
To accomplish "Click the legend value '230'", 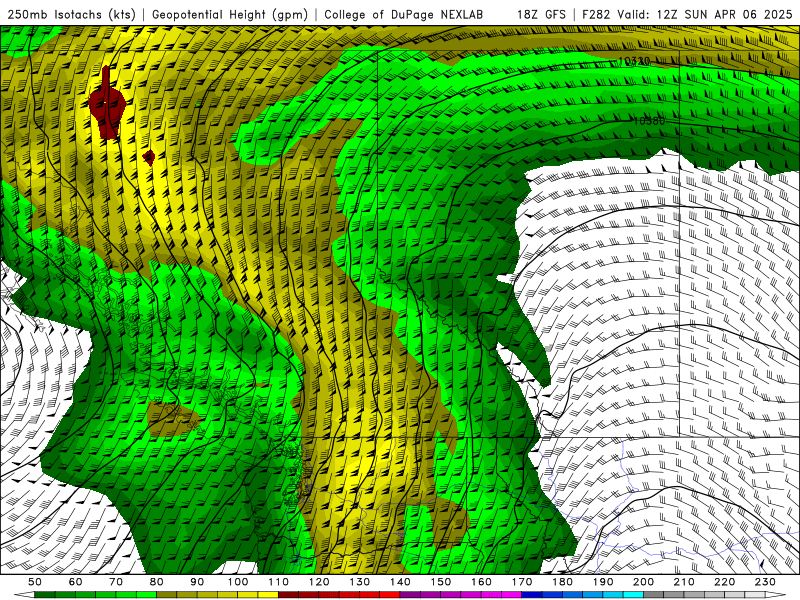I will click(x=765, y=582).
